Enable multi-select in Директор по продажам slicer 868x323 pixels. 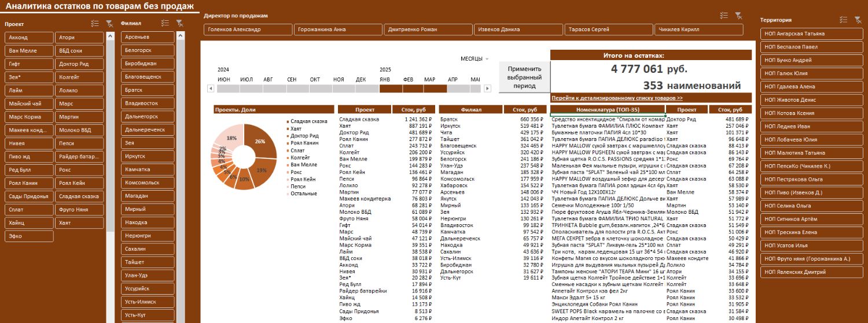pos(724,16)
